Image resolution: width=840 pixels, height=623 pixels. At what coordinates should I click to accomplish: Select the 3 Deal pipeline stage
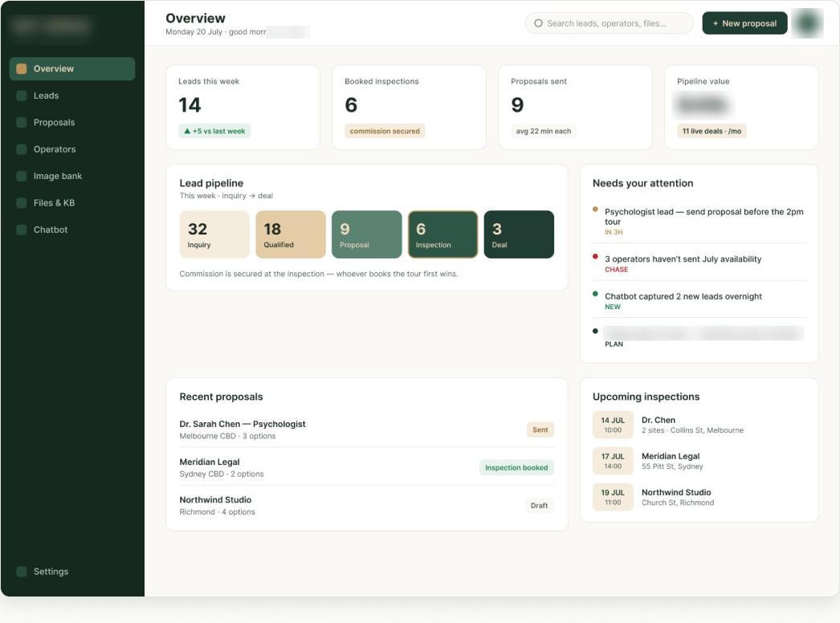pyautogui.click(x=519, y=234)
